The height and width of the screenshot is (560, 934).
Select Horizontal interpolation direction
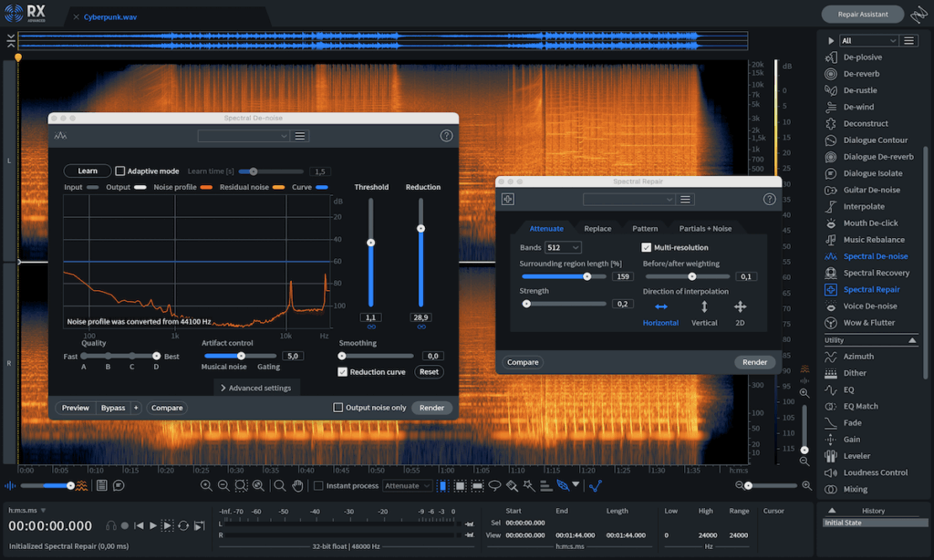tap(660, 313)
